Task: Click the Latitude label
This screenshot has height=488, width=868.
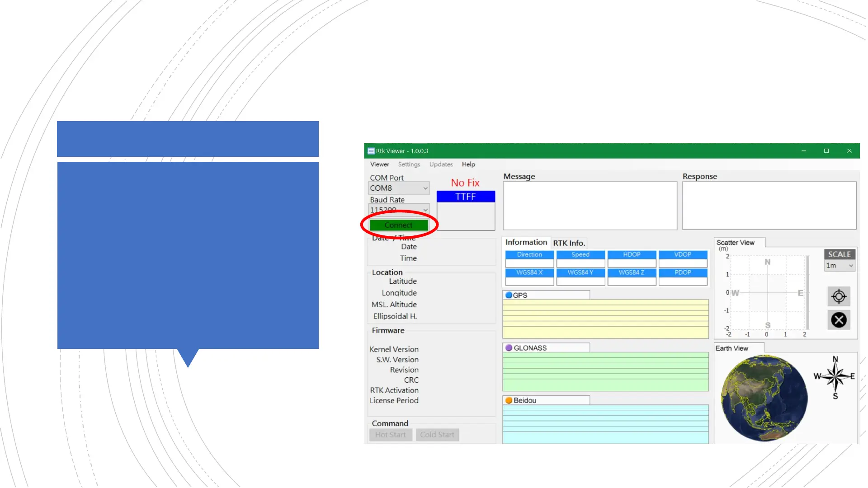Action: (403, 282)
